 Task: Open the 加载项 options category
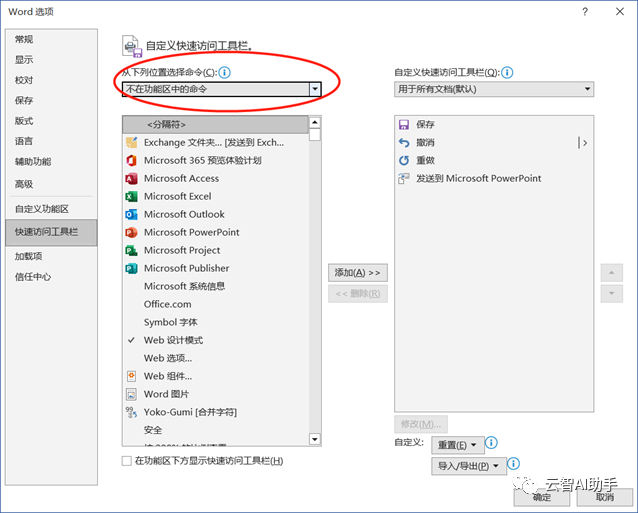[51, 256]
